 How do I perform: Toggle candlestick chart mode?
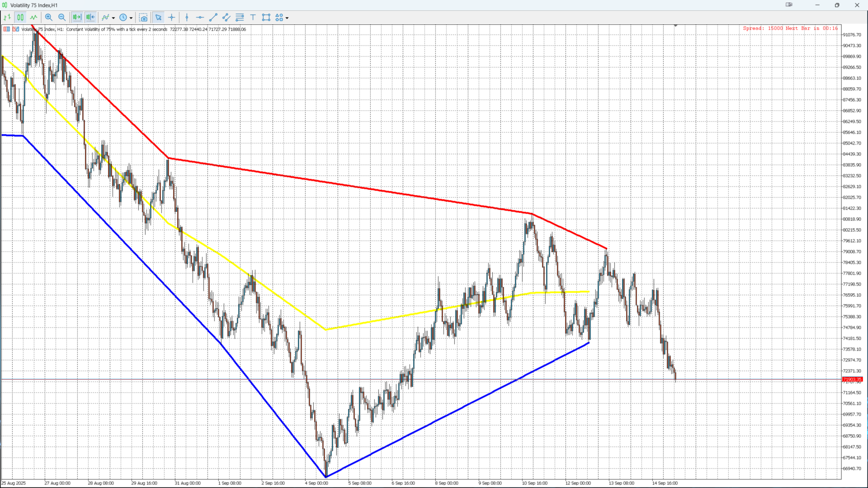click(20, 18)
